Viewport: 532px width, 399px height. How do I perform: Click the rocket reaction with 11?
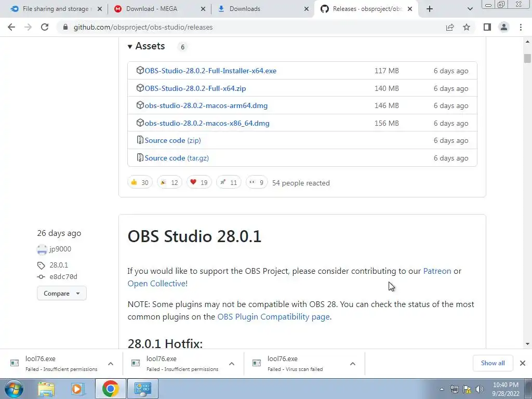tap(229, 182)
